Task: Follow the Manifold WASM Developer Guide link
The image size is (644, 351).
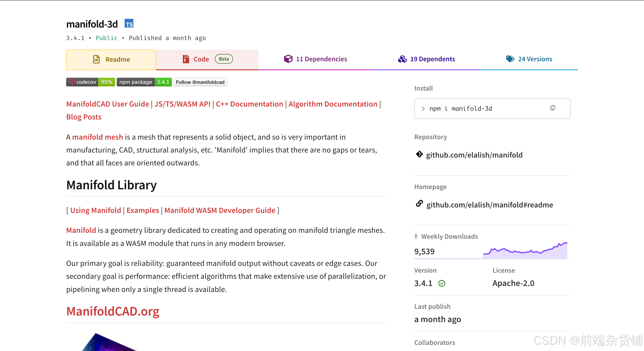Action: [x=220, y=210]
